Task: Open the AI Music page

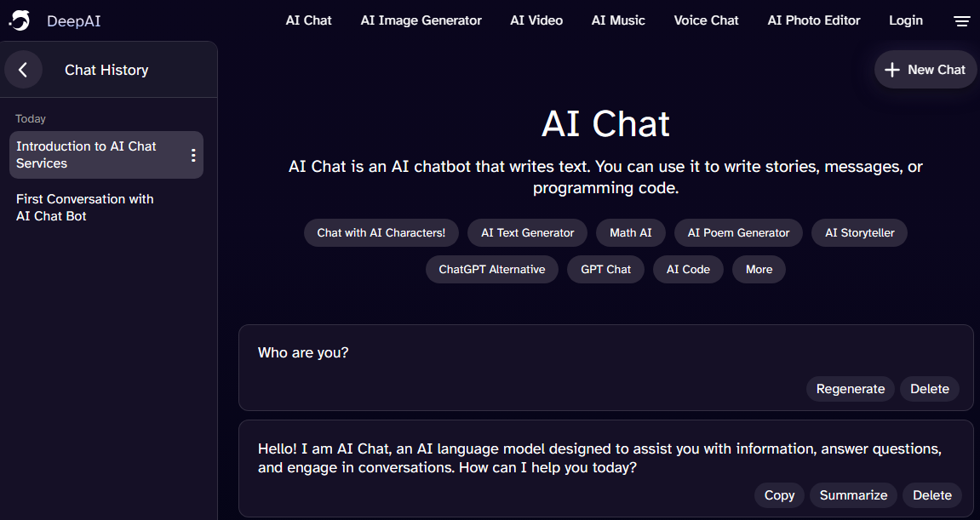Action: (618, 20)
